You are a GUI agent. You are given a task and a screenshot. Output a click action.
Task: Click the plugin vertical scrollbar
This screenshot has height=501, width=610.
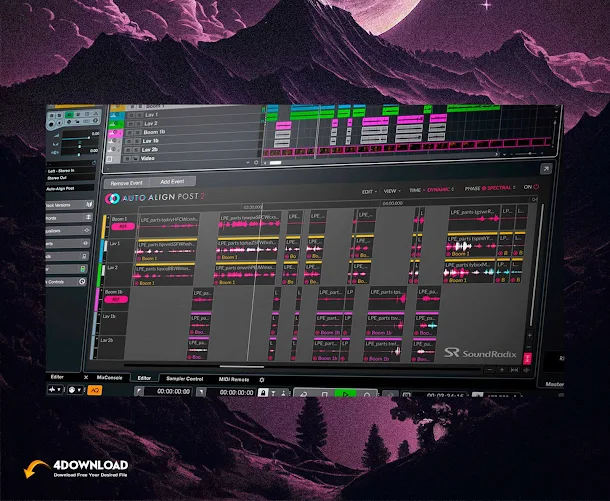tap(538, 265)
